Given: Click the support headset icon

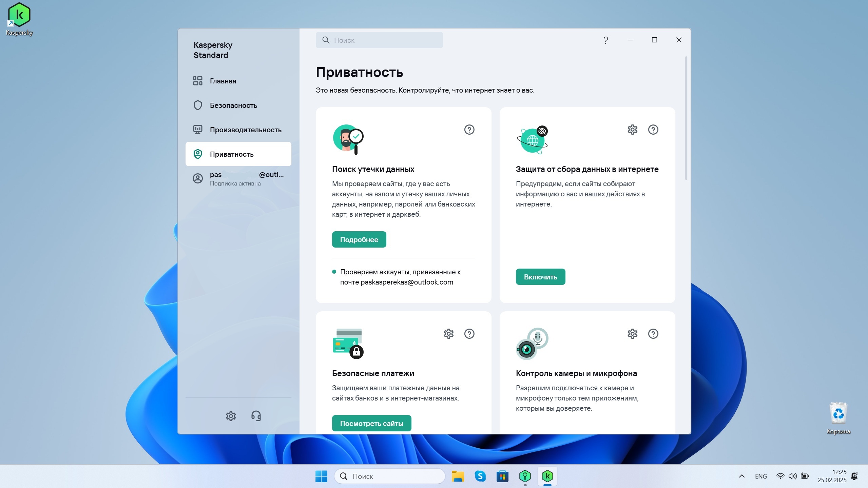Looking at the screenshot, I should (256, 416).
